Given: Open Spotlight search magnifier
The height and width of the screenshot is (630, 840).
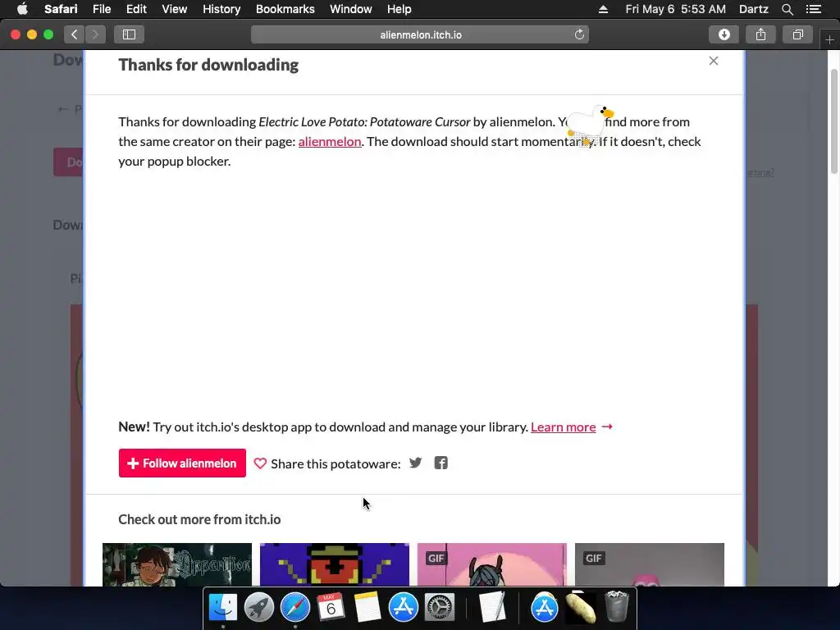Looking at the screenshot, I should coord(787,9).
